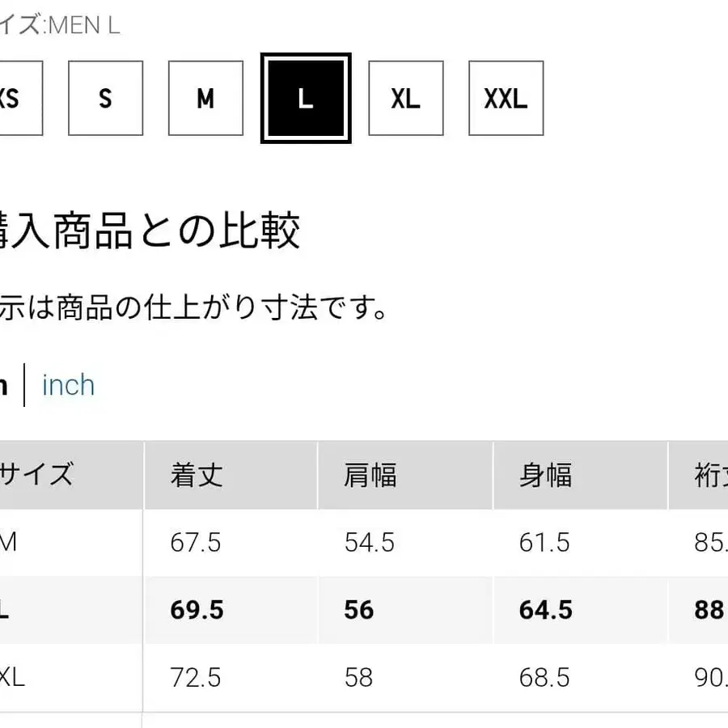728x728 pixels.
Task: Choose the XL size option
Action: click(x=406, y=99)
